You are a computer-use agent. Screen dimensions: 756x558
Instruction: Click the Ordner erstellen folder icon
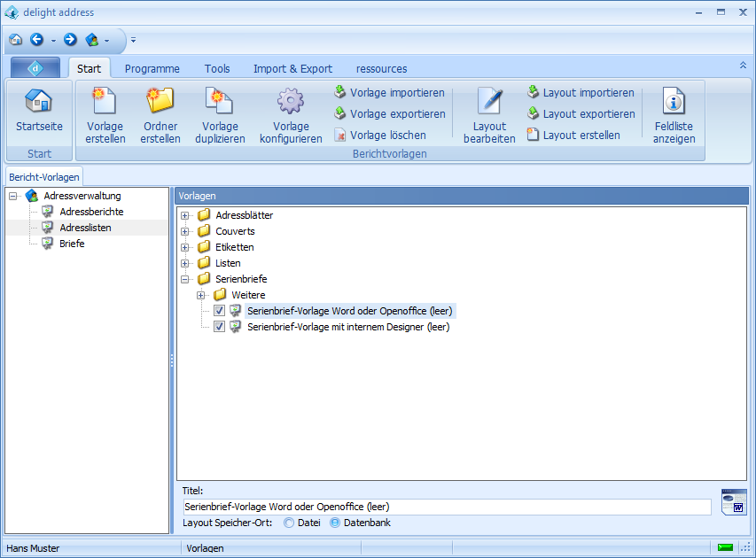(160, 101)
